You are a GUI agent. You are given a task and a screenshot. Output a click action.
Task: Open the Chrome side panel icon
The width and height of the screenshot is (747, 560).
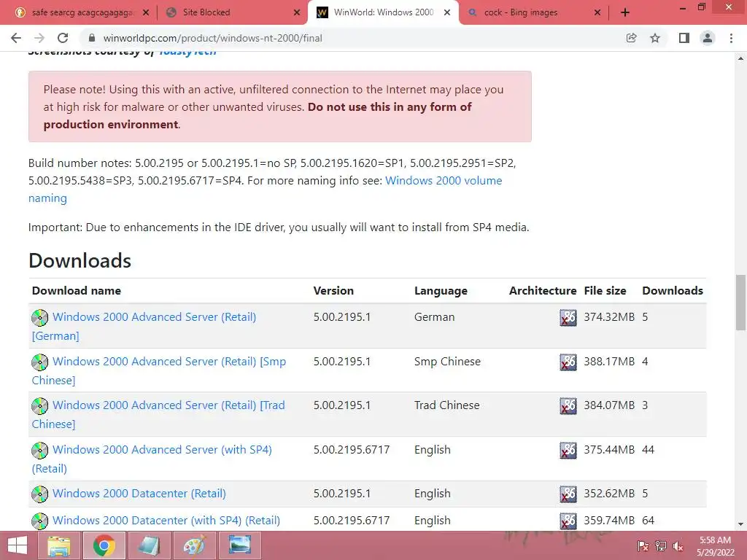pos(684,38)
